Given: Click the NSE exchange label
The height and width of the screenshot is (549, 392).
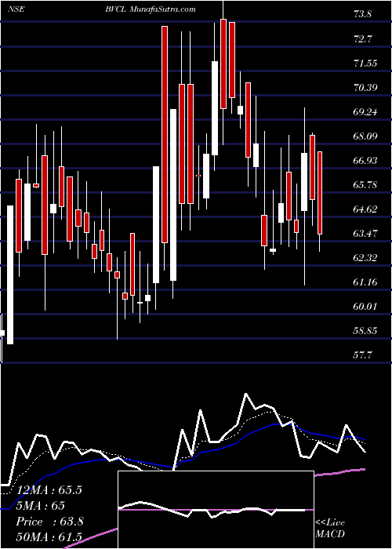Looking at the screenshot, I should click(16, 9).
